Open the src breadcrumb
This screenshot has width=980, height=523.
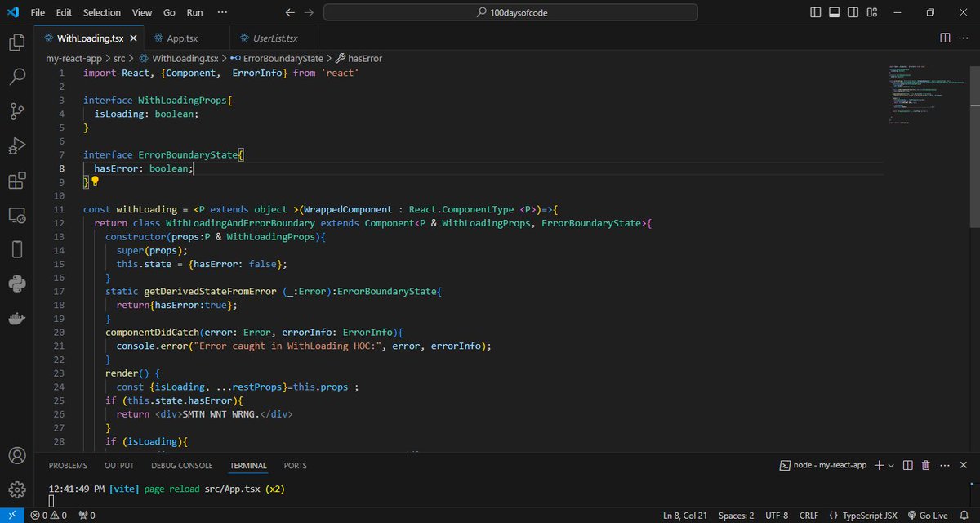point(119,59)
